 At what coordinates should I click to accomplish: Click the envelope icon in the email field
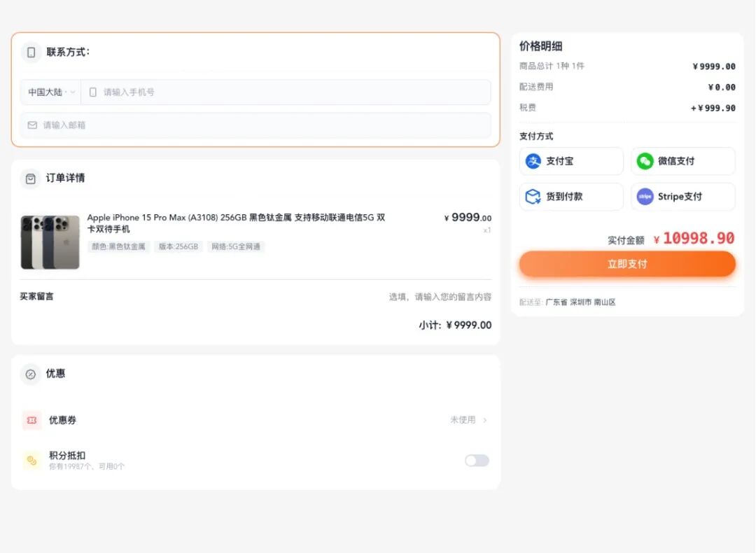pos(31,125)
